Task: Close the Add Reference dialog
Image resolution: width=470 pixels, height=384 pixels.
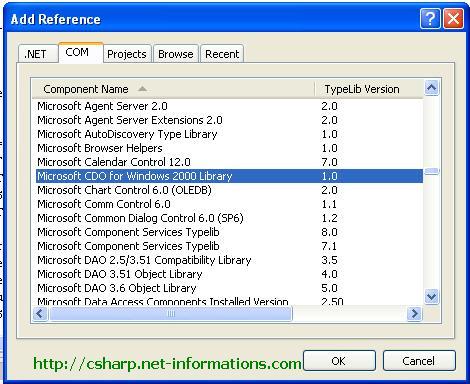Action: (x=453, y=18)
